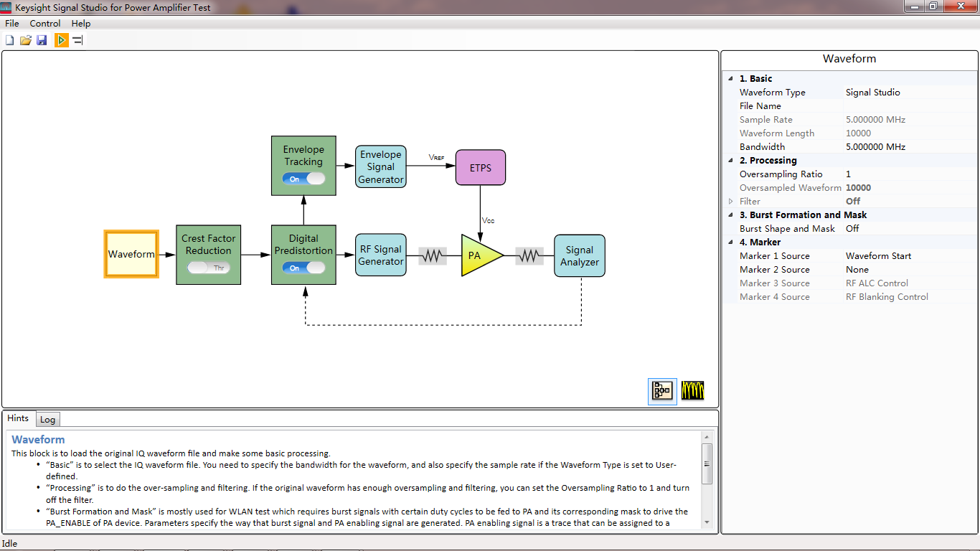The image size is (980, 551).
Task: Enable the Crest Factor Reduction switch
Action: [208, 268]
